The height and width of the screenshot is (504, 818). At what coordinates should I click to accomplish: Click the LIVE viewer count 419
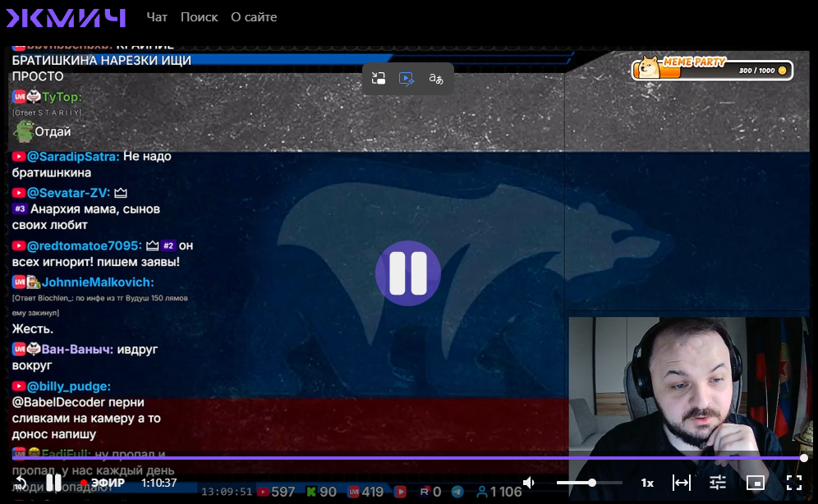pos(365,492)
